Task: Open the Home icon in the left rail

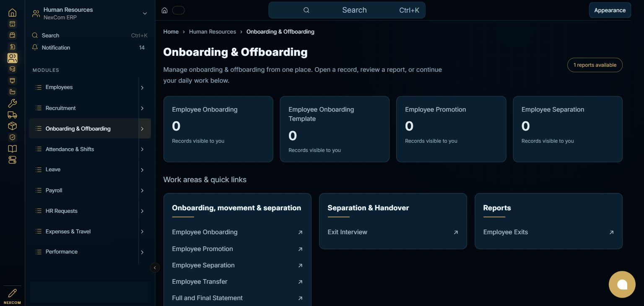Action: click(13, 13)
